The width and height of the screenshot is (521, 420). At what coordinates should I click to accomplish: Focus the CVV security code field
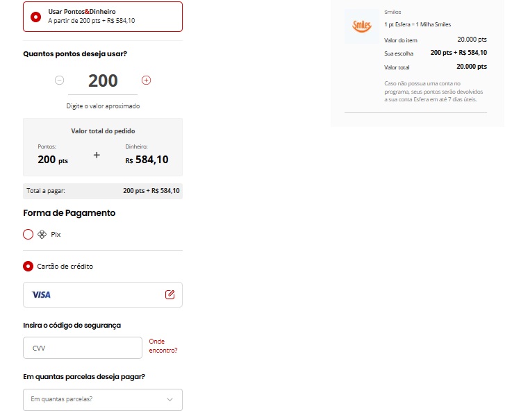[x=82, y=348]
